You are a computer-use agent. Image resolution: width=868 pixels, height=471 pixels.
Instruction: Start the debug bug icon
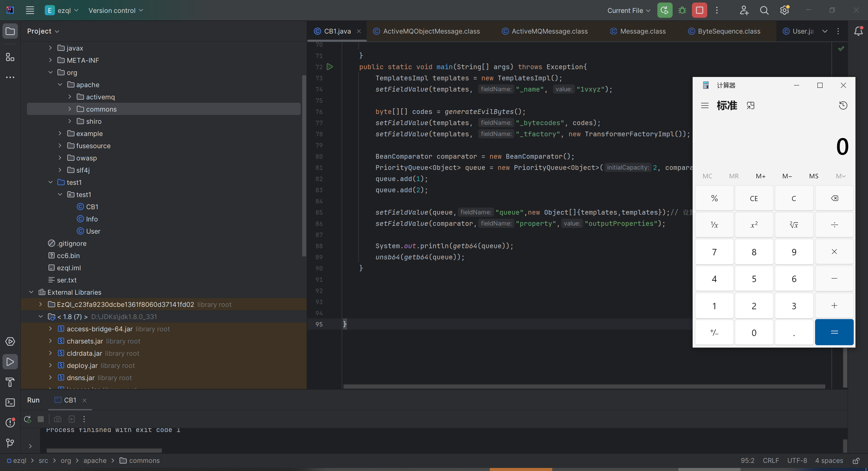tap(682, 10)
